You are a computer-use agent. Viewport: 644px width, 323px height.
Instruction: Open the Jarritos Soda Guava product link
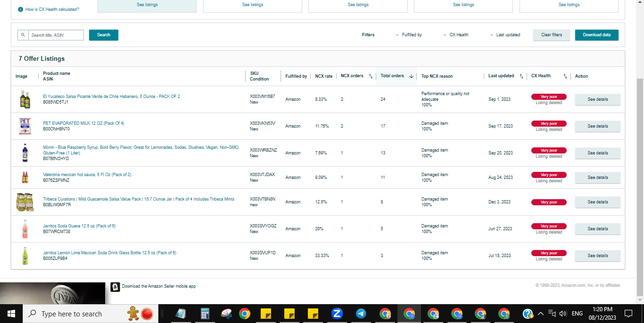[79, 226]
